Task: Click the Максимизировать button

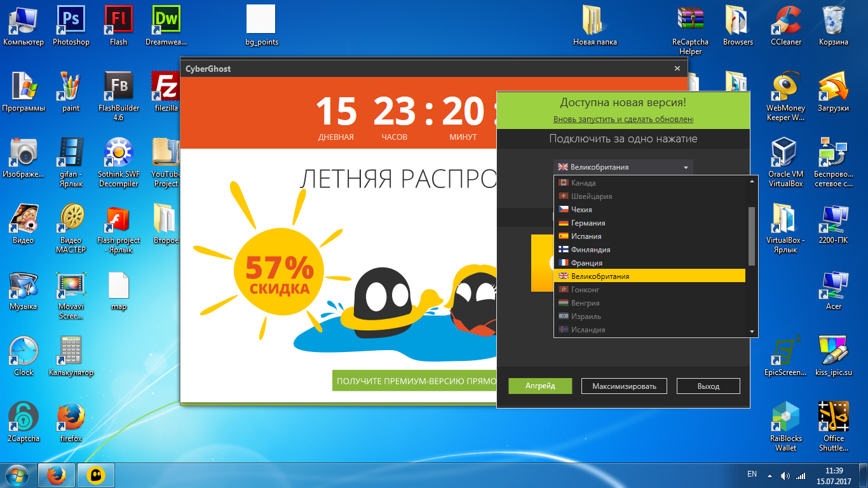Action: [x=624, y=386]
